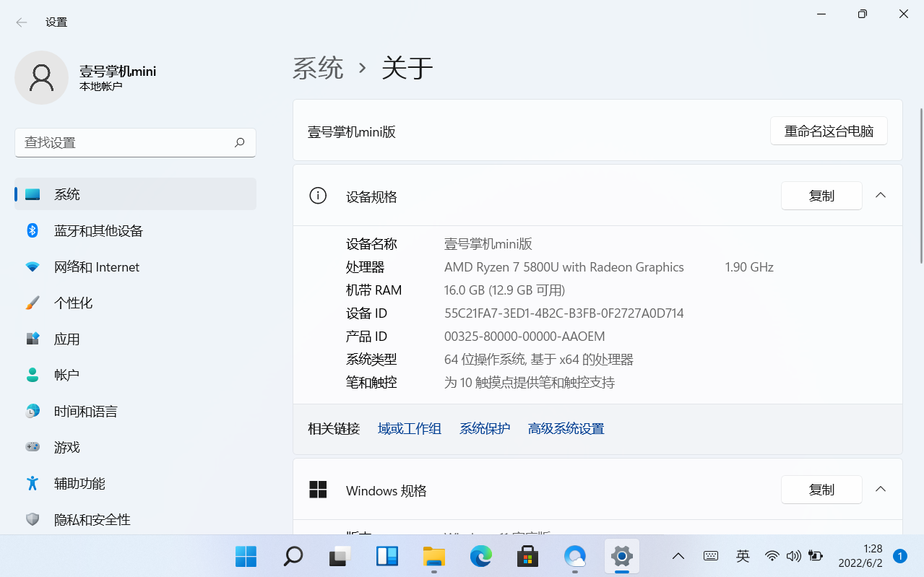Focus the 查找设置 search field
The image size is (924, 577).
coord(135,142)
